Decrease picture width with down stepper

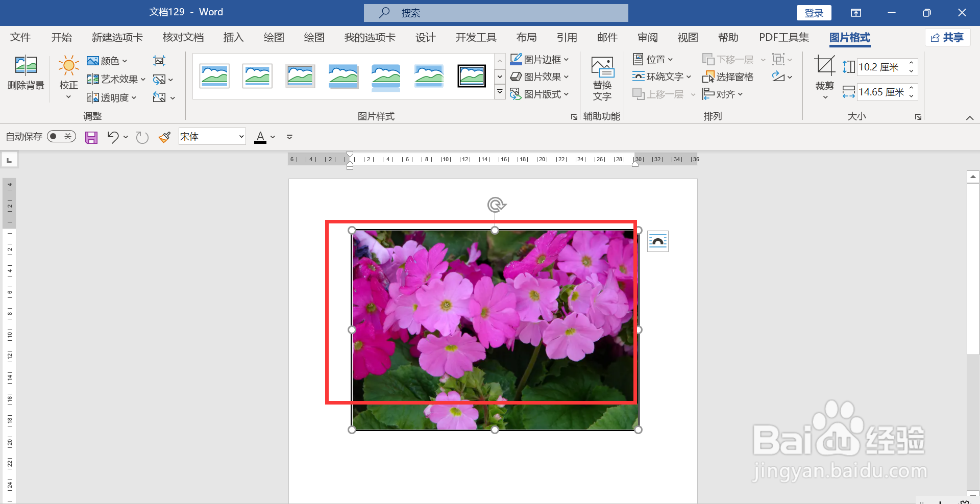pos(911,96)
